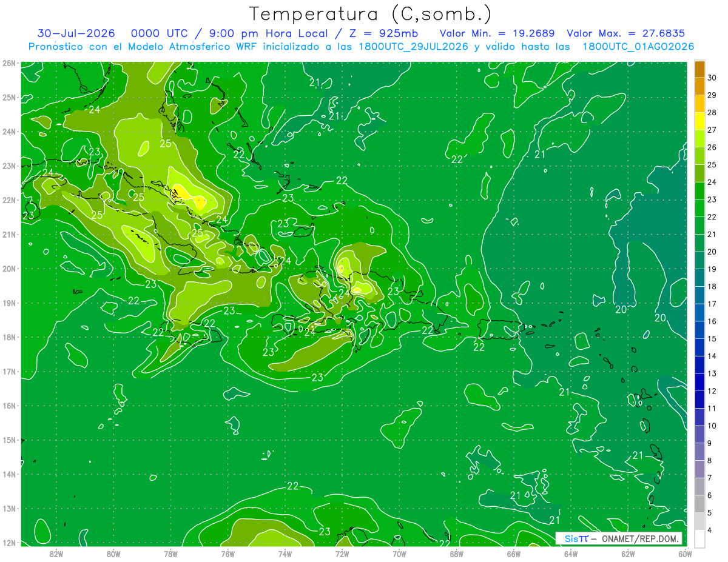Click the '72W' longitude axis label
Screen dimensions: 728x562
(x=342, y=554)
